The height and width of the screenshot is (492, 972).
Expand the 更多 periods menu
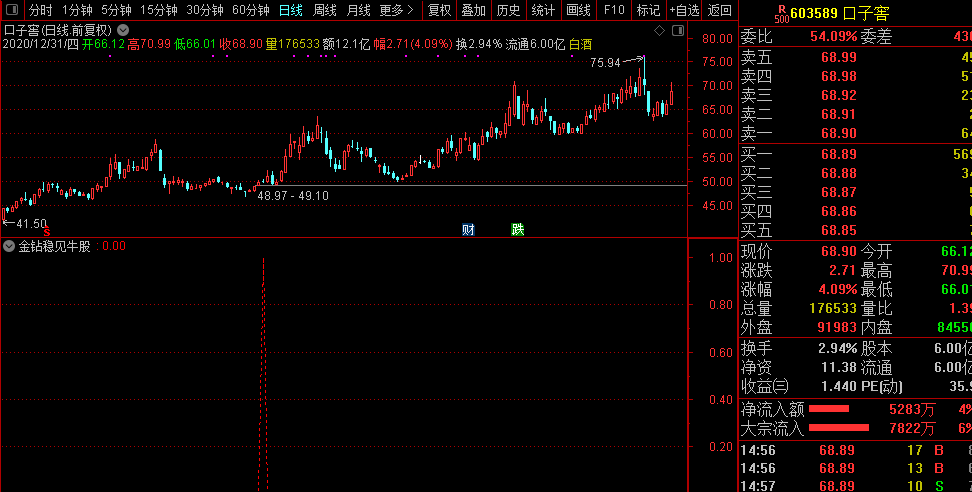tap(397, 10)
